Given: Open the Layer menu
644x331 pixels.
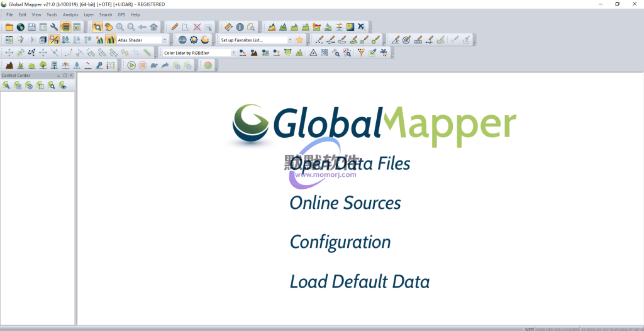Looking at the screenshot, I should 89,14.
